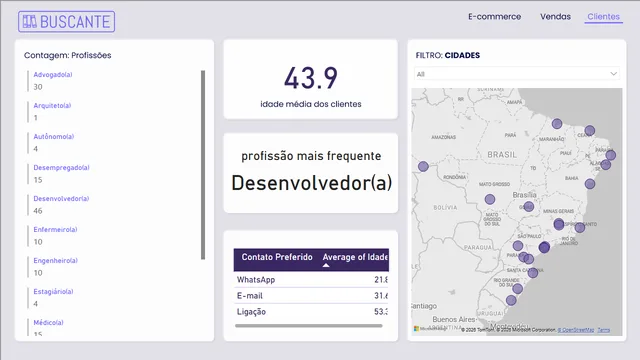Image resolution: width=640 pixels, height=360 pixels.
Task: Select the Ligação table row
Action: pos(311,311)
